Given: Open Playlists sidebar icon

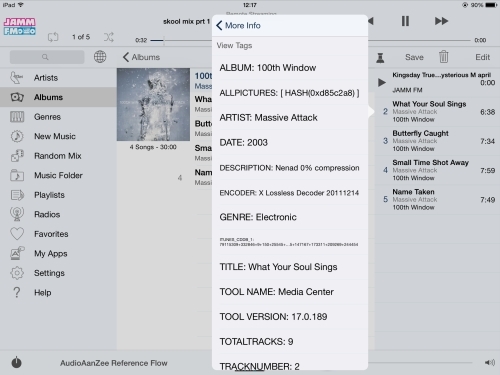Looking at the screenshot, I should click(x=17, y=195).
